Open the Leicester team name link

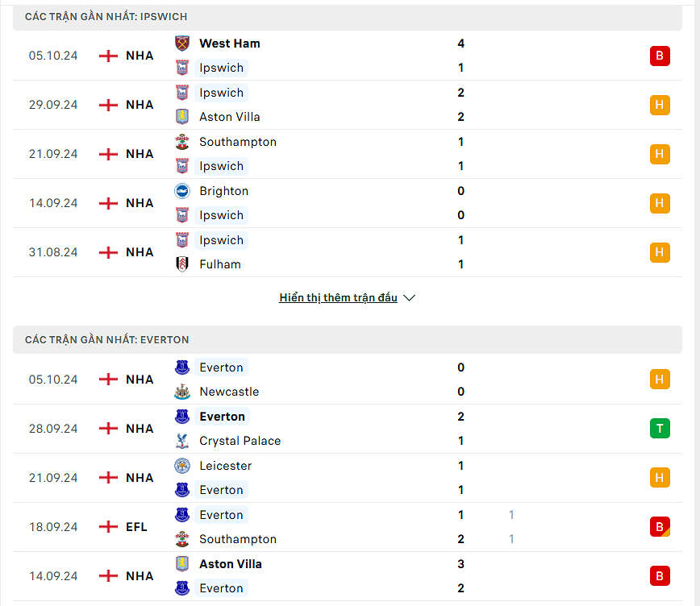click(226, 466)
